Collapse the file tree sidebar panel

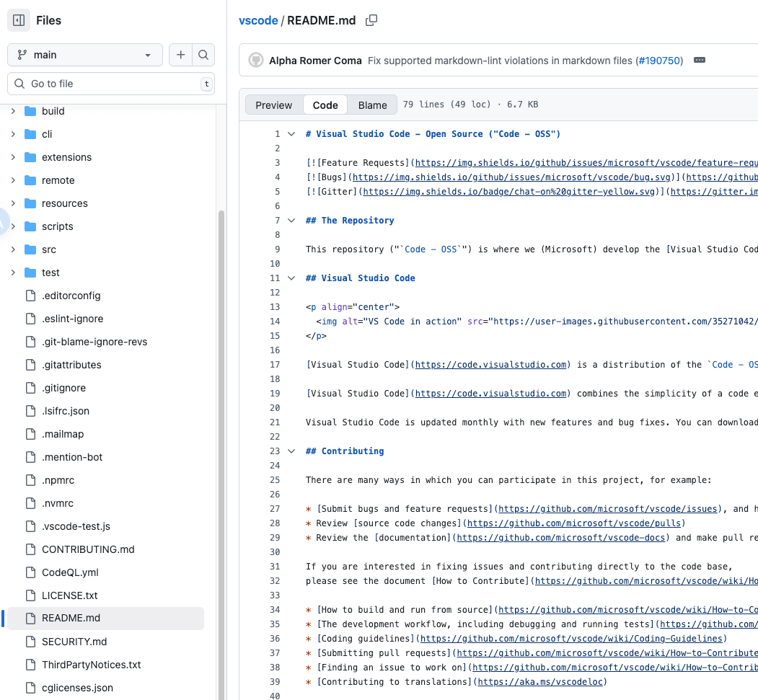tap(18, 19)
